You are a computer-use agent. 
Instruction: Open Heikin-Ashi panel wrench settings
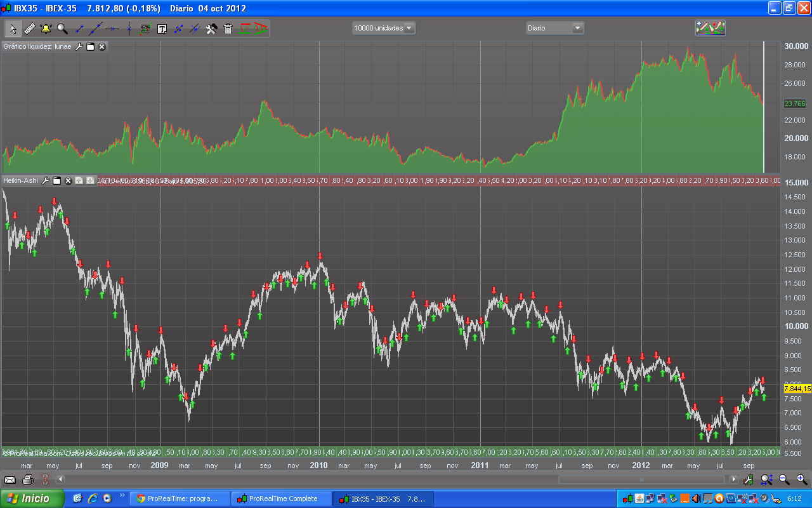click(x=46, y=181)
